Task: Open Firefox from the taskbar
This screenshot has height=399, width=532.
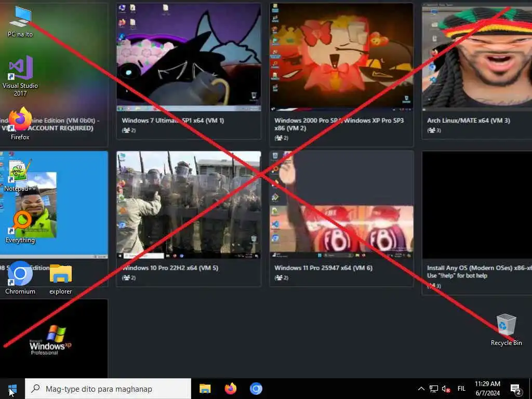Action: pyautogui.click(x=231, y=389)
